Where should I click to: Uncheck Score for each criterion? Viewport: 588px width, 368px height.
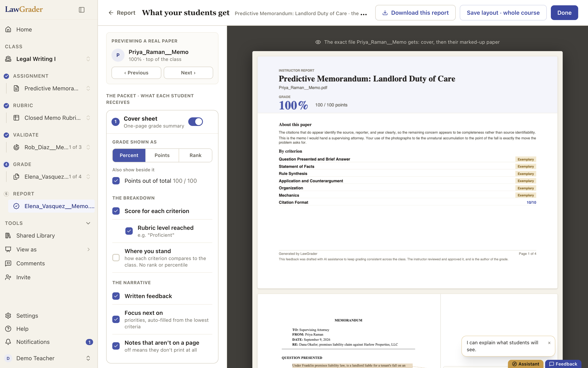(116, 211)
